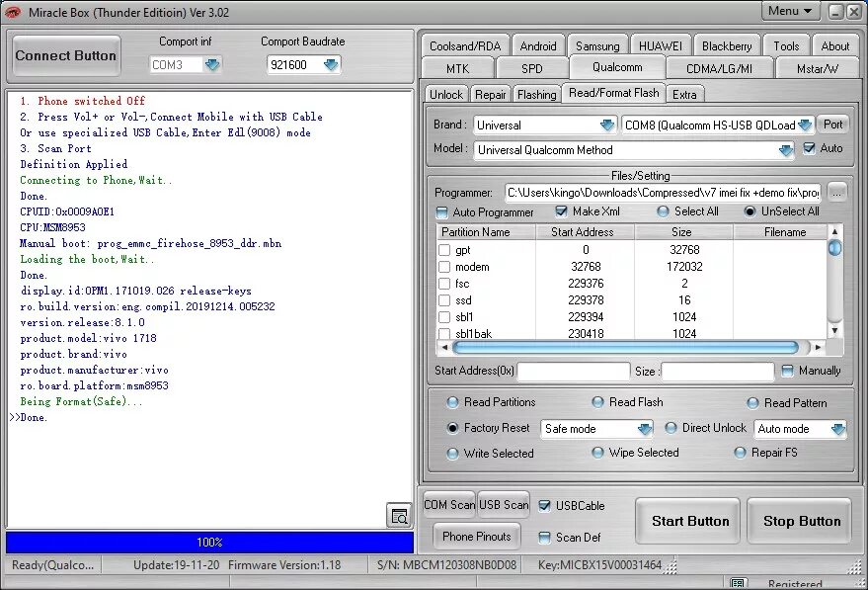This screenshot has width=868, height=590.
Task: Toggle the Scan Def checkbox
Action: 544,538
